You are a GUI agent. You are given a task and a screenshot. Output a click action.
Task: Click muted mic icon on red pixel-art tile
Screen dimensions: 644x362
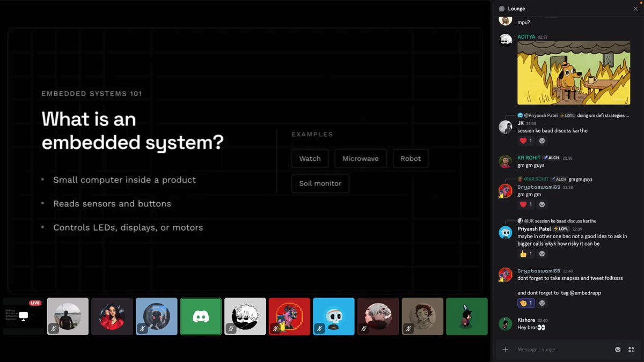point(276,328)
